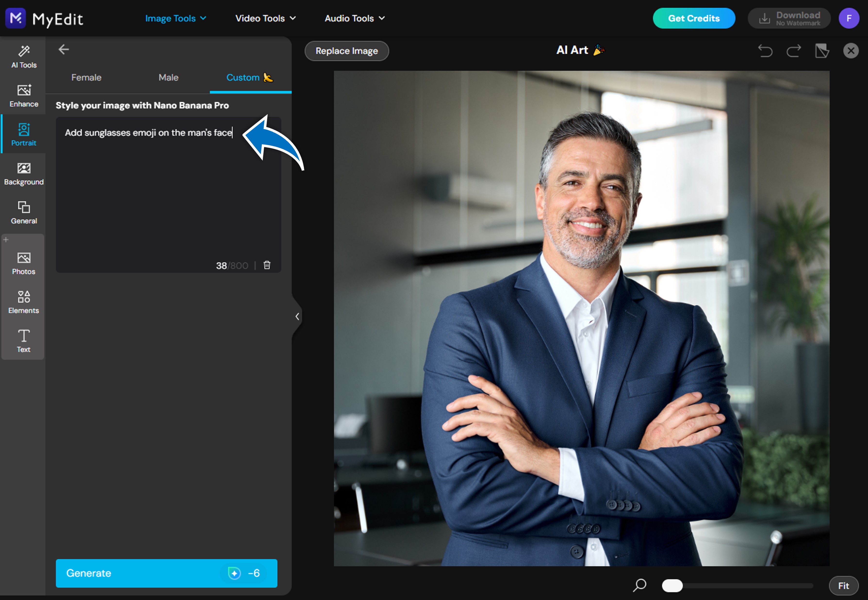The height and width of the screenshot is (600, 868).
Task: Expand the Image Tools dropdown
Action: point(175,18)
